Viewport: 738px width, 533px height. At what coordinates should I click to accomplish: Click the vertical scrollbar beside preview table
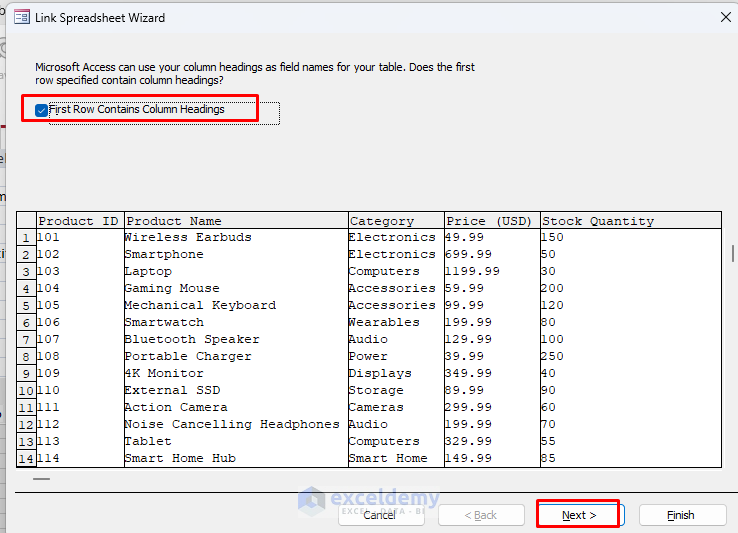point(733,253)
